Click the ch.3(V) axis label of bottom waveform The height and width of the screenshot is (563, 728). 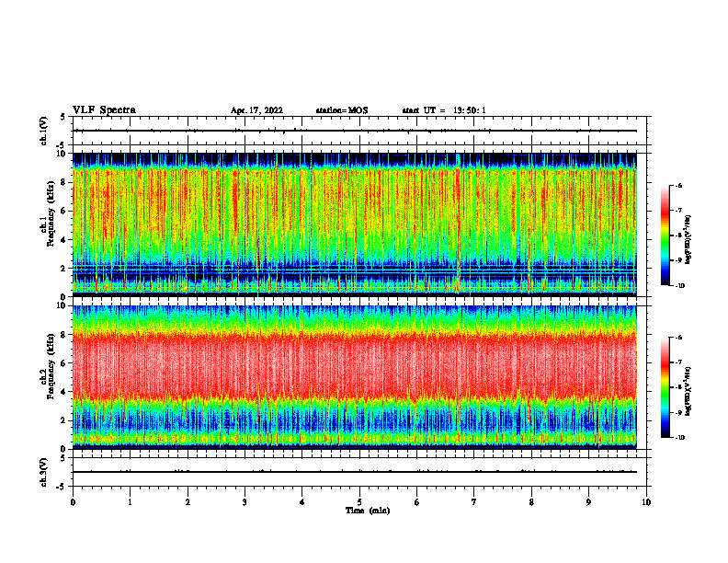click(44, 473)
